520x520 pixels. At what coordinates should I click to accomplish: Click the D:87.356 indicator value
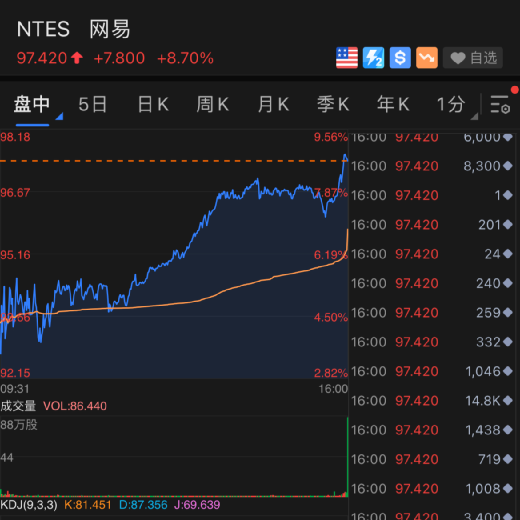(143, 505)
